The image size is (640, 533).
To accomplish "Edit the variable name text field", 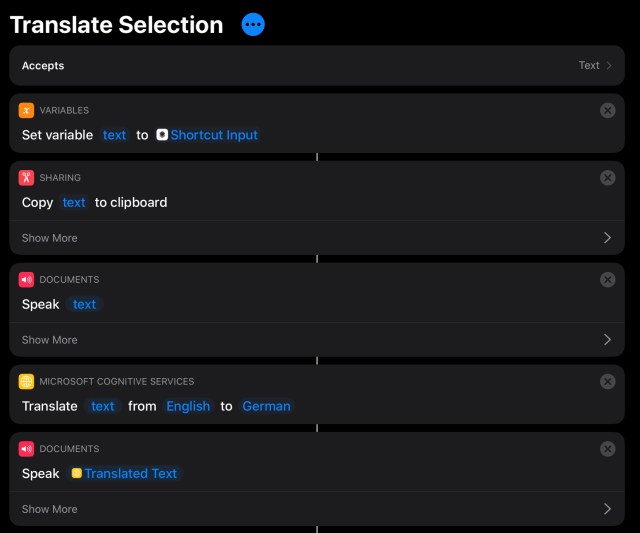I will point(115,135).
